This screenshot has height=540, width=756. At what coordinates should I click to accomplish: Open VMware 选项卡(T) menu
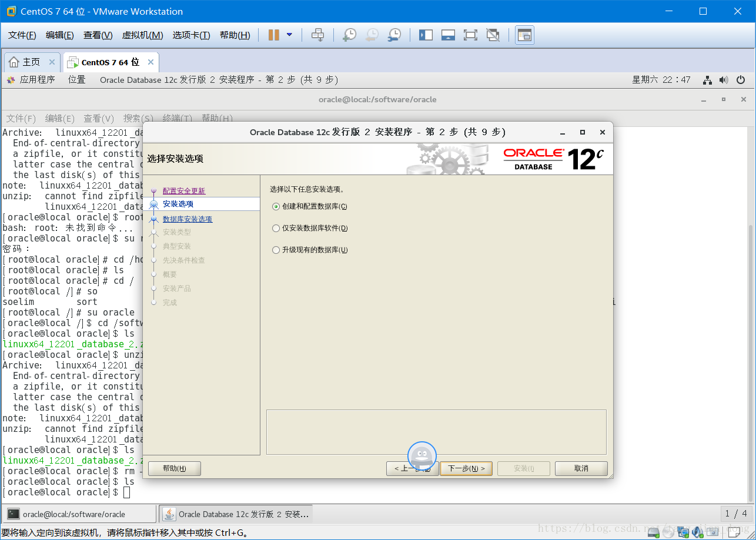[191, 35]
